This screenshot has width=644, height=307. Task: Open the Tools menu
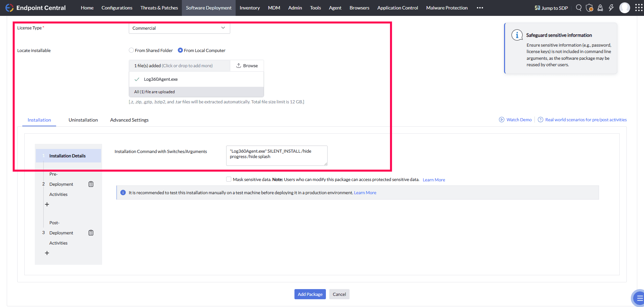(x=315, y=8)
